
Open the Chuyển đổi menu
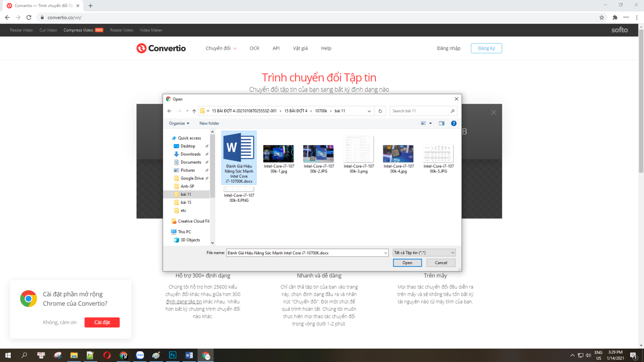pyautogui.click(x=221, y=48)
